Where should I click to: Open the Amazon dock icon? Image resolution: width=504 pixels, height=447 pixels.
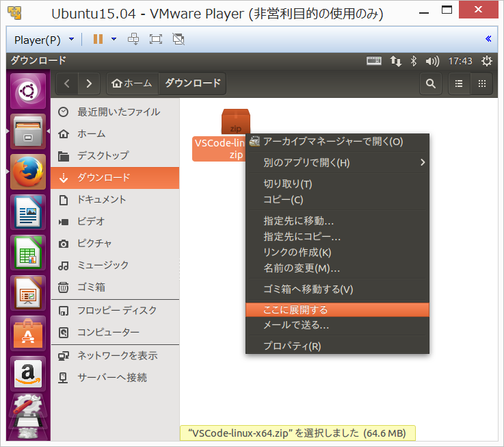28,374
